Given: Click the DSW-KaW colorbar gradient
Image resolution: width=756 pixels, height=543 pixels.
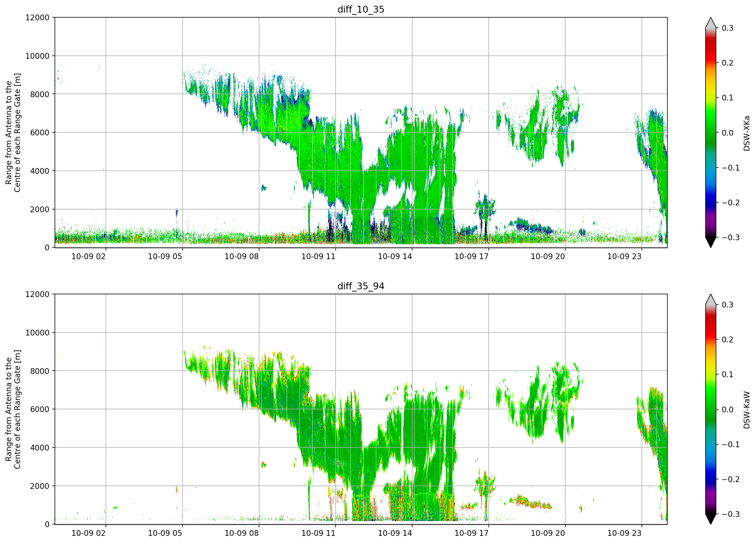Looking at the screenshot, I should [710, 409].
